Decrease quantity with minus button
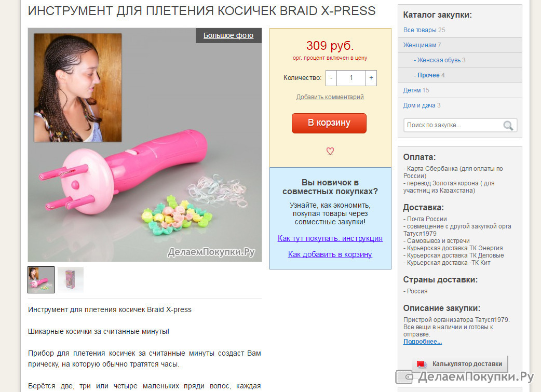This screenshot has height=392, width=541. pos(331,78)
